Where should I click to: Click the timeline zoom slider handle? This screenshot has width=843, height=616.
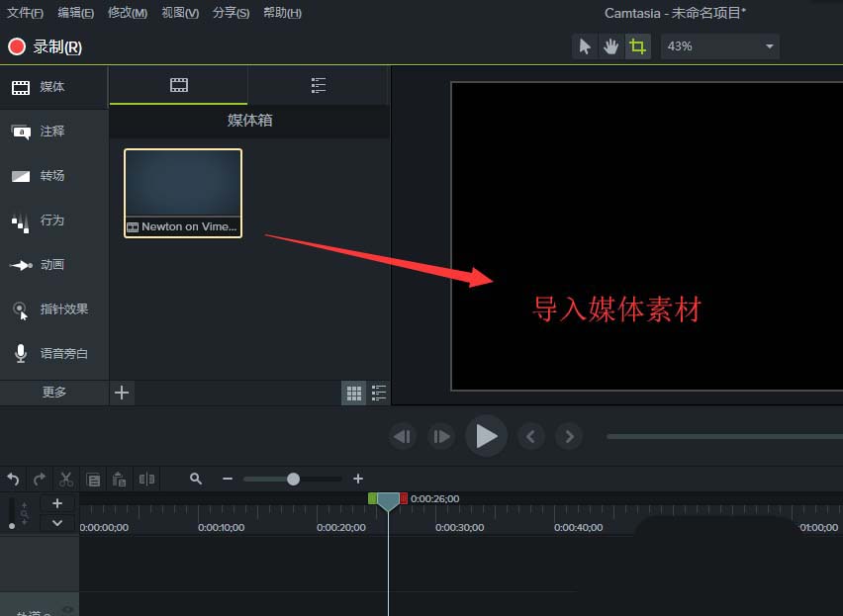[293, 479]
